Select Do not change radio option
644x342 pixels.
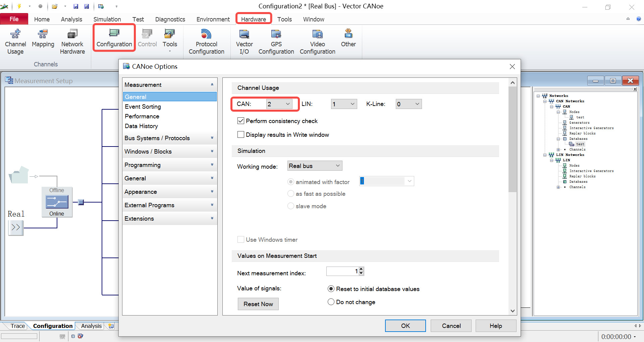[331, 302]
